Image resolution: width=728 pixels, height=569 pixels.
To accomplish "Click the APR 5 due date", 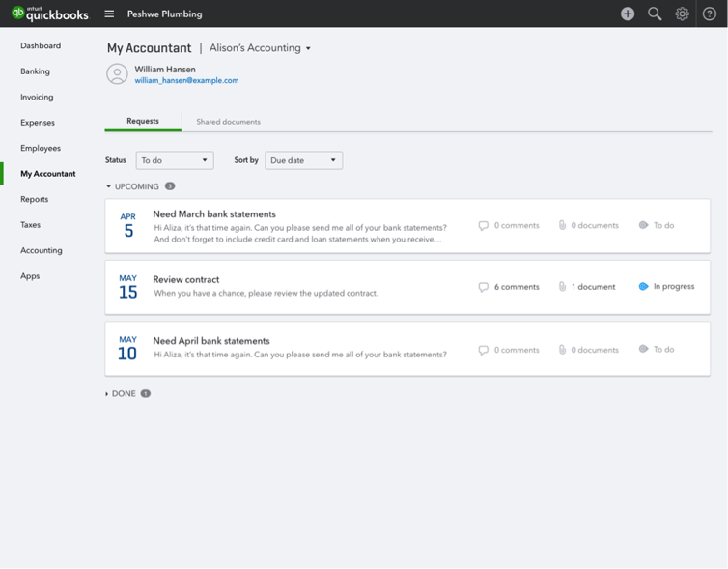I will [x=128, y=225].
